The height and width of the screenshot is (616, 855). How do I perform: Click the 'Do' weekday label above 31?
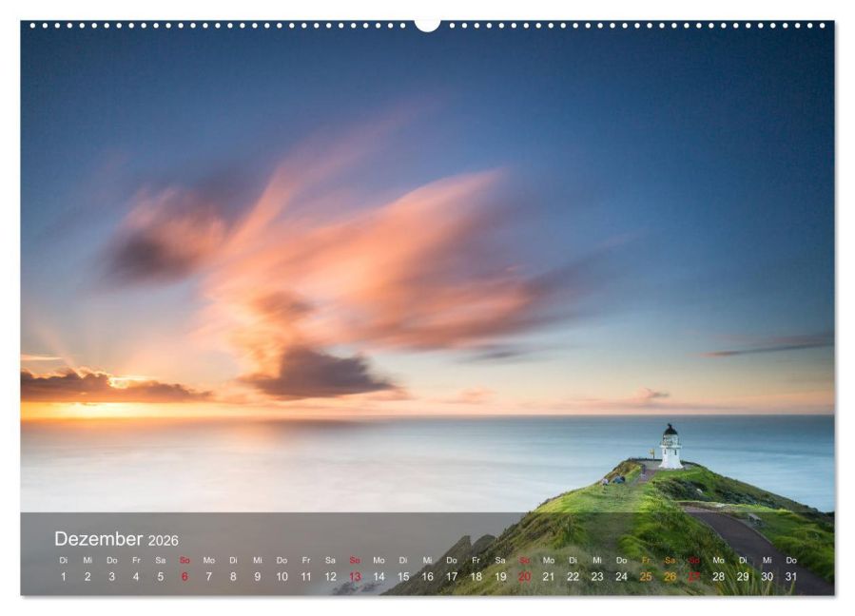click(791, 561)
